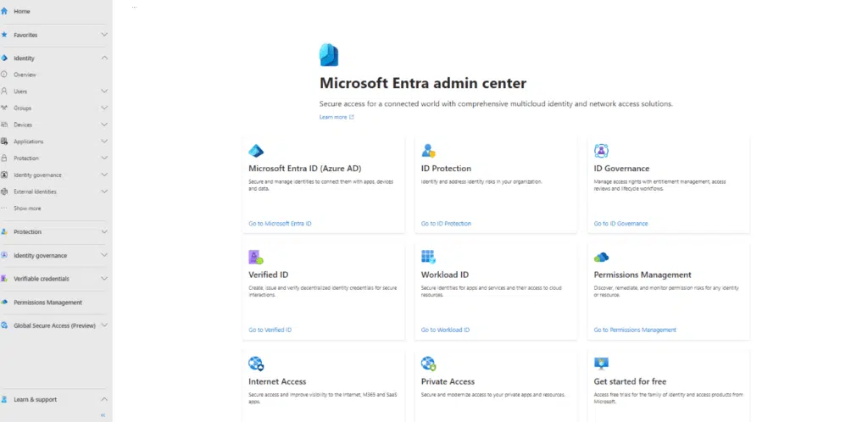
Task: Collapse the sidebar with double-chevron button
Action: 103,415
